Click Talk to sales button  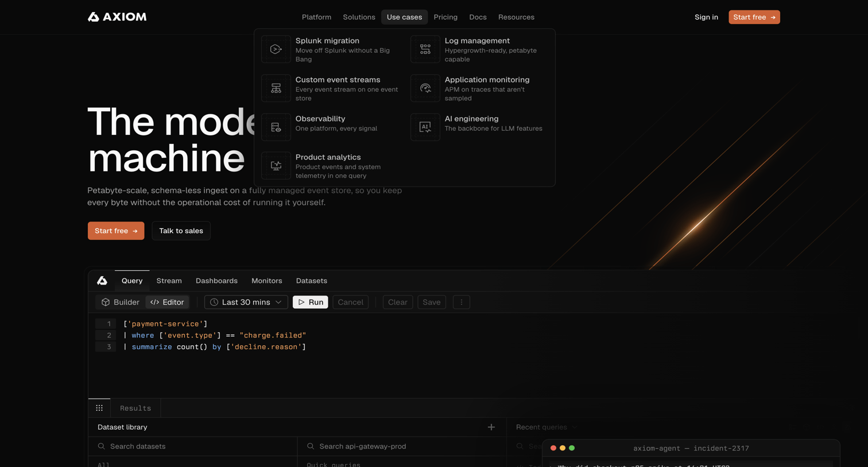[x=181, y=231]
